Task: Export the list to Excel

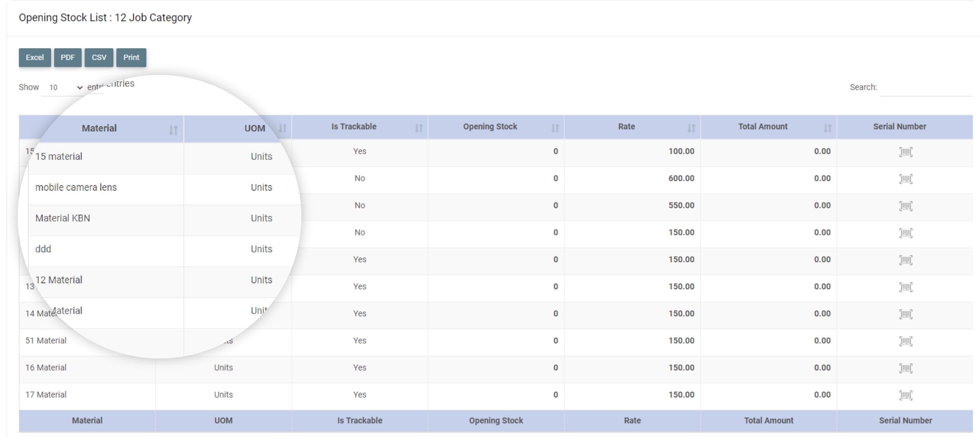Action: coord(34,57)
